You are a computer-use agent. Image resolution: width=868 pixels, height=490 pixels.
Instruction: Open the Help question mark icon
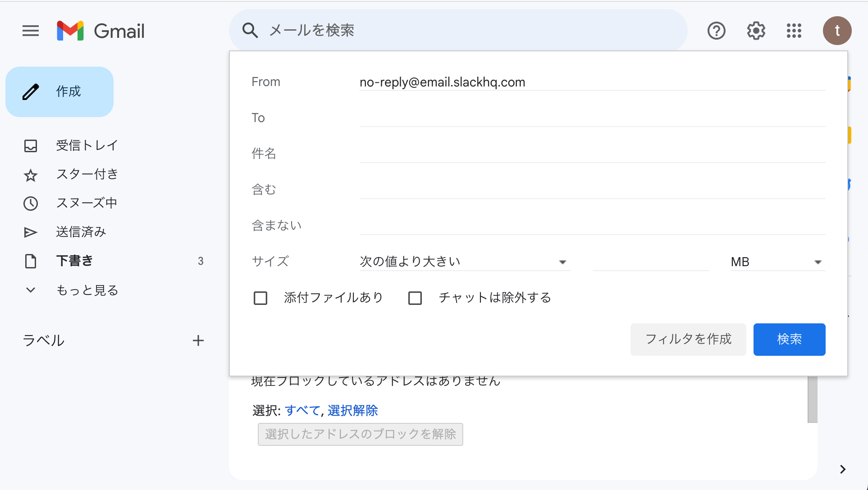[716, 31]
